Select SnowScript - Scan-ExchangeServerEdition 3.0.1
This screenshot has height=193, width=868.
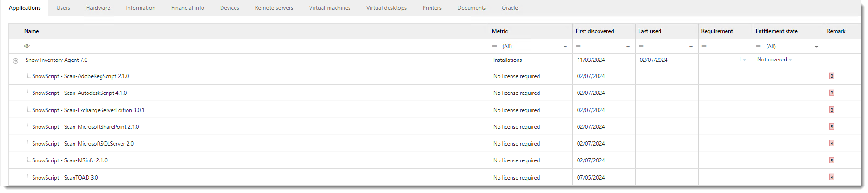coord(88,110)
